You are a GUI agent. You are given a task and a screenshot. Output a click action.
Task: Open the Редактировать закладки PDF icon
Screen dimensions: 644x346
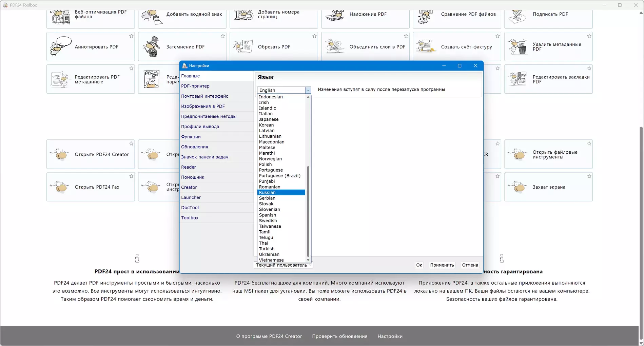[x=518, y=79]
